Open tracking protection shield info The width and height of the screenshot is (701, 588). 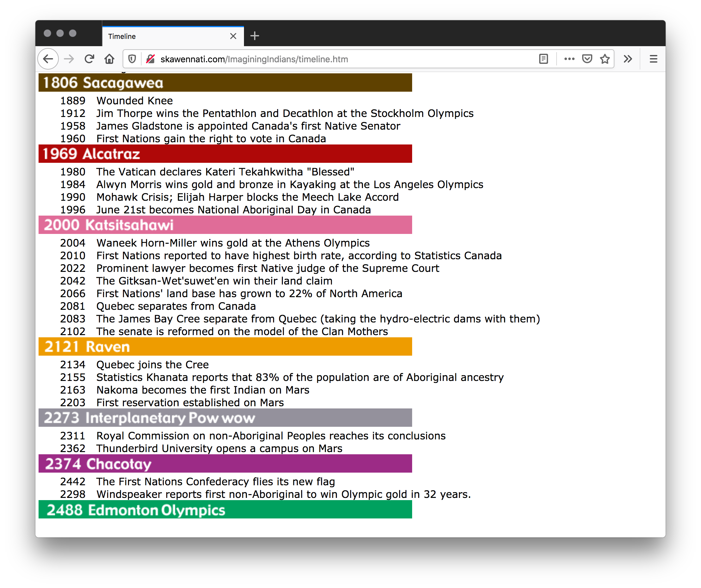[x=132, y=59]
